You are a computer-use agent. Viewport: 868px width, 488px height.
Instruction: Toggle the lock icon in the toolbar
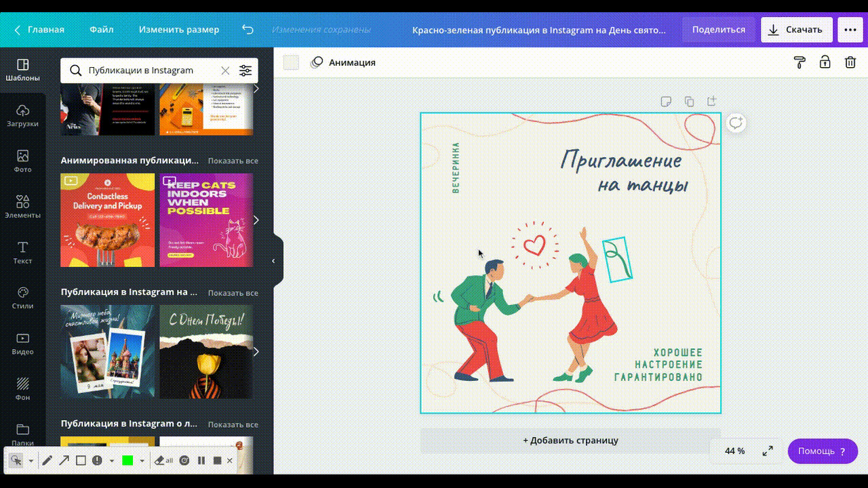[825, 62]
